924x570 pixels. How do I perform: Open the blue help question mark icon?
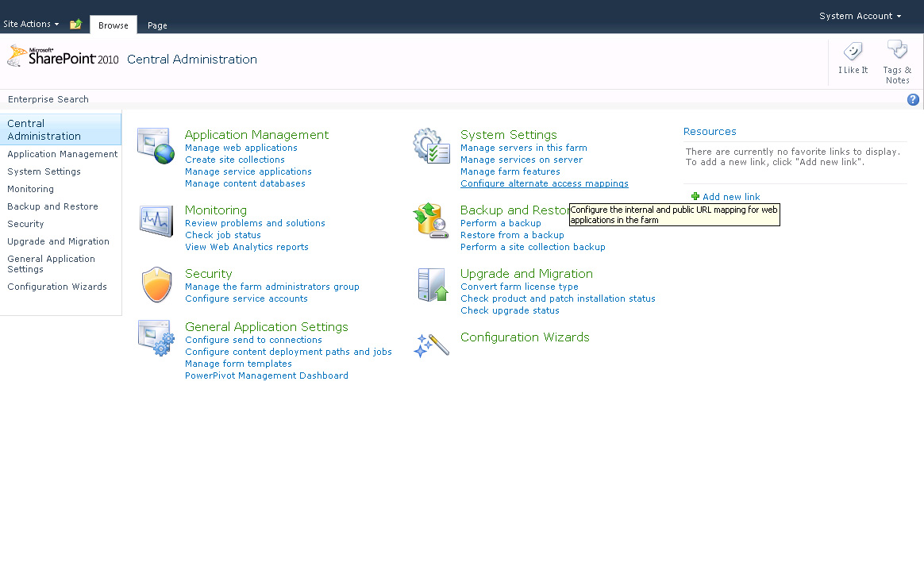click(x=913, y=99)
